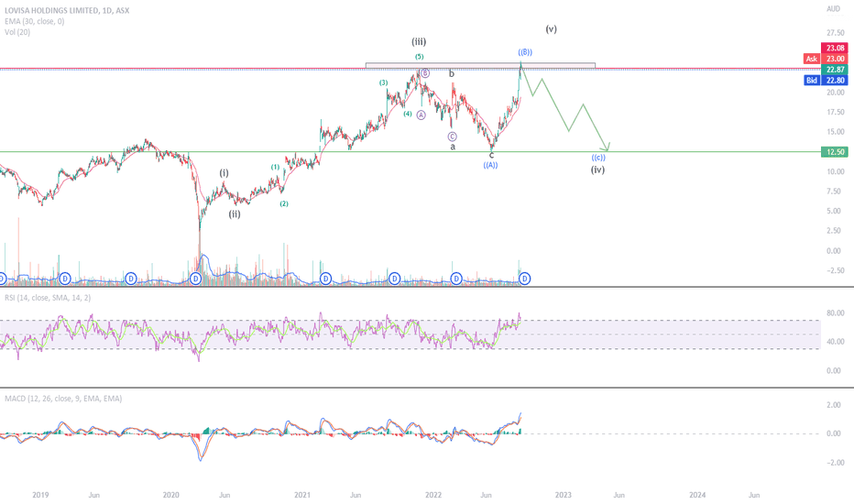Select the green (5) subwave label

(x=420, y=57)
